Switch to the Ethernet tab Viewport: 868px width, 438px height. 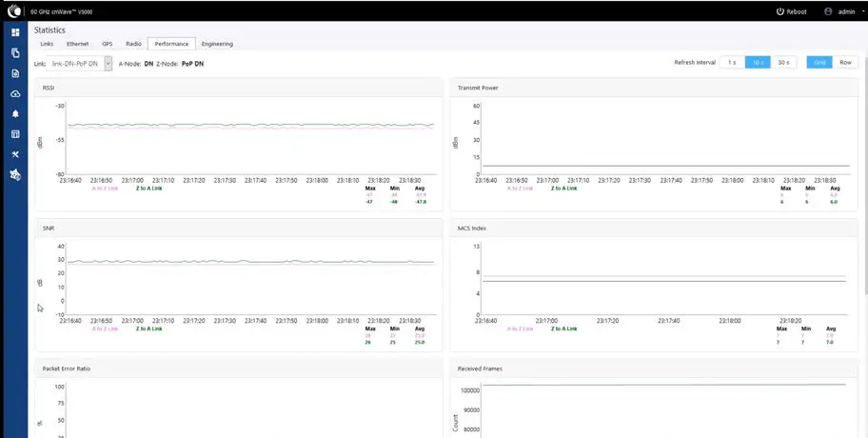click(77, 44)
